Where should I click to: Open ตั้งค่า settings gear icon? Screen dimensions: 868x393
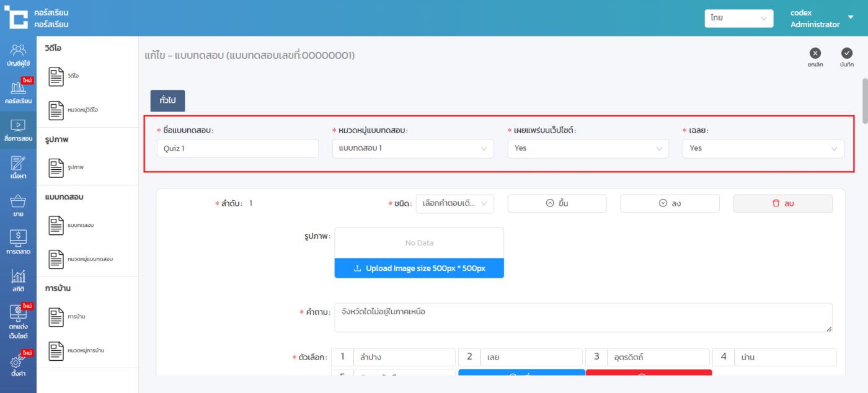tap(18, 366)
